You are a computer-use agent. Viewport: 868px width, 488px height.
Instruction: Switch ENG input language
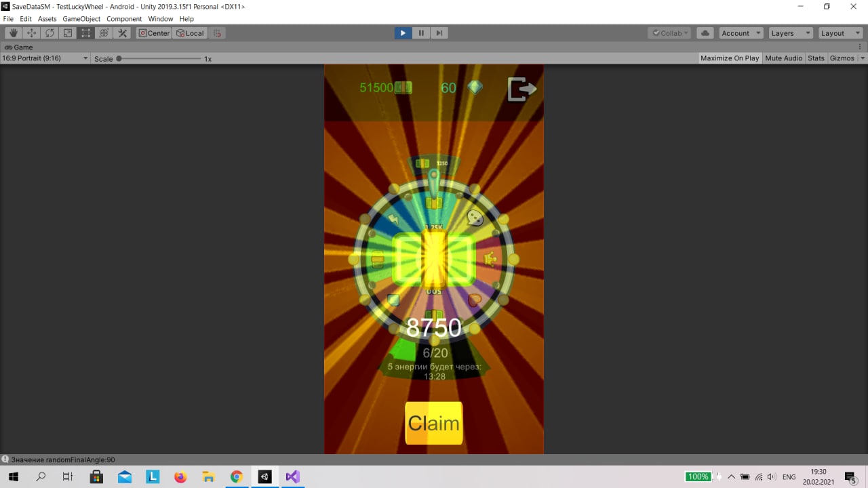tap(789, 476)
